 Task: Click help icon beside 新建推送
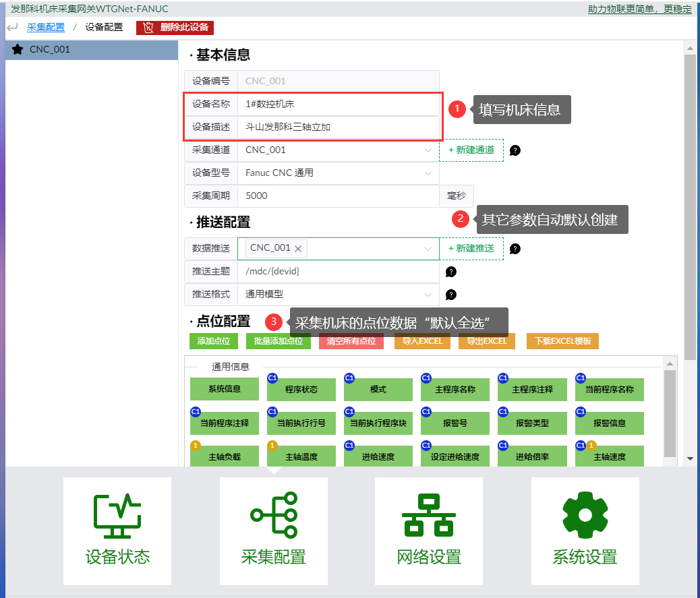515,249
